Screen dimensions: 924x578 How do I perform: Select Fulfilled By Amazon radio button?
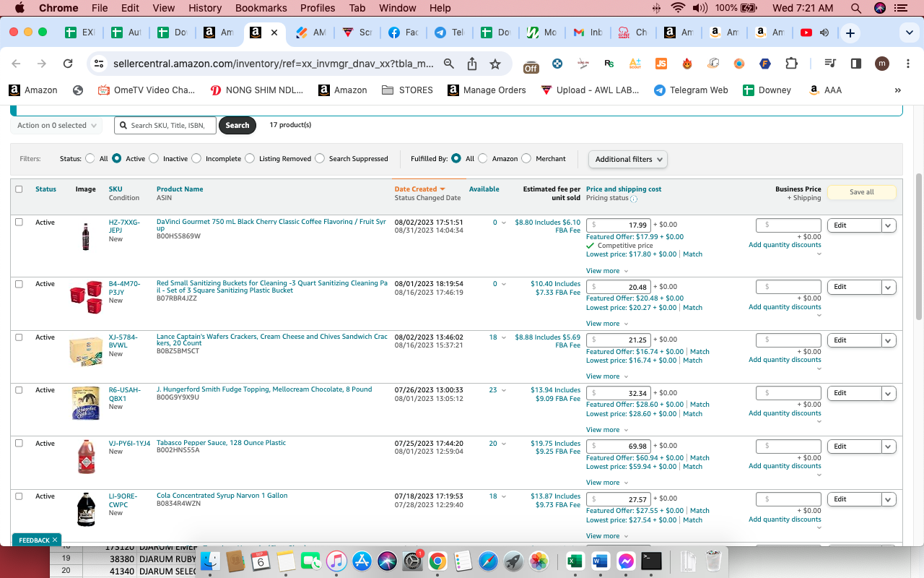483,158
